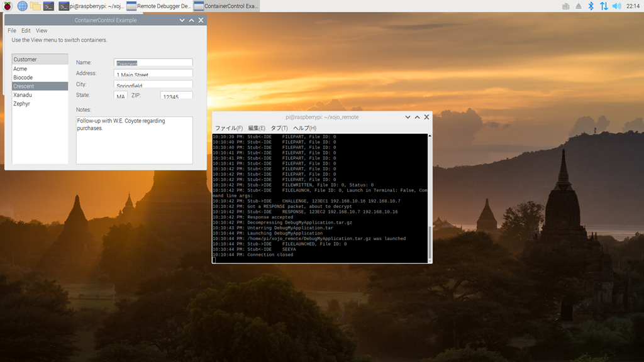This screenshot has height=362, width=644.
Task: Open the File Manager folder icon
Action: (35, 6)
